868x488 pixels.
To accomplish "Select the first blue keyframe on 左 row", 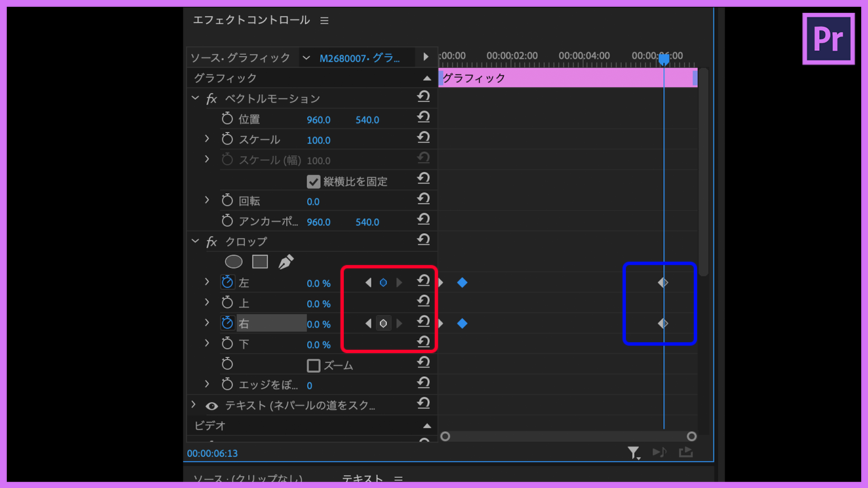I will (462, 283).
